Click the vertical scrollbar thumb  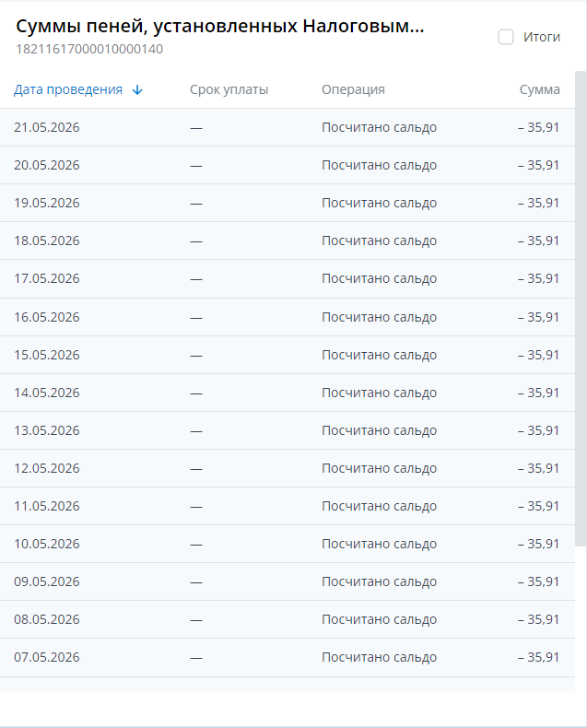[x=581, y=309]
